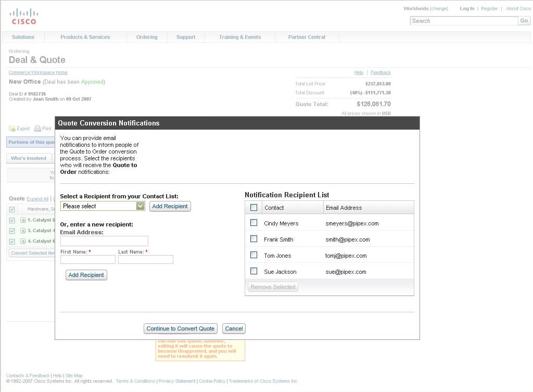Open the Support menu
The image size is (533, 392).
coord(186,37)
